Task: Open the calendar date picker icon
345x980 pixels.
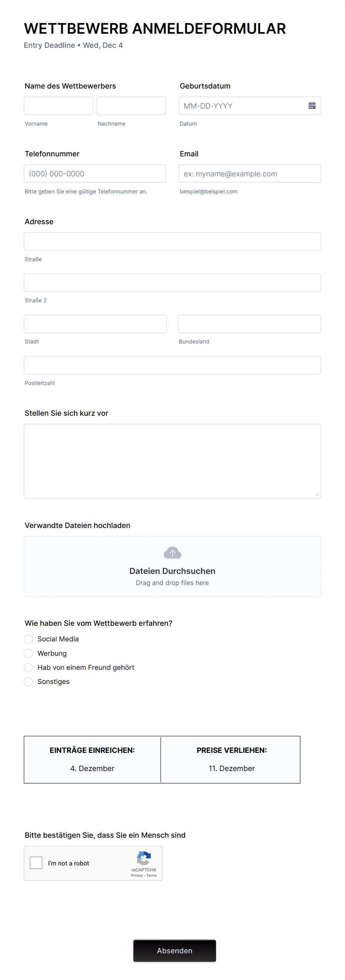Action: 312,106
